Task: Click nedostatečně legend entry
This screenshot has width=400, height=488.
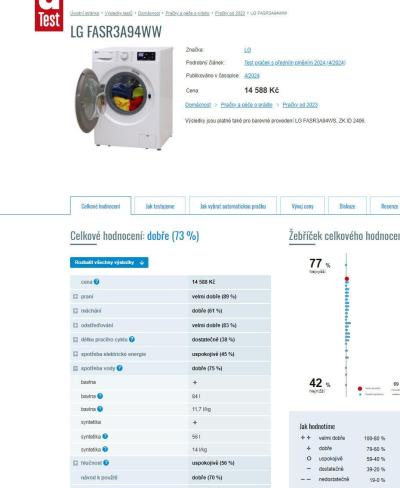Action: pos(334,479)
